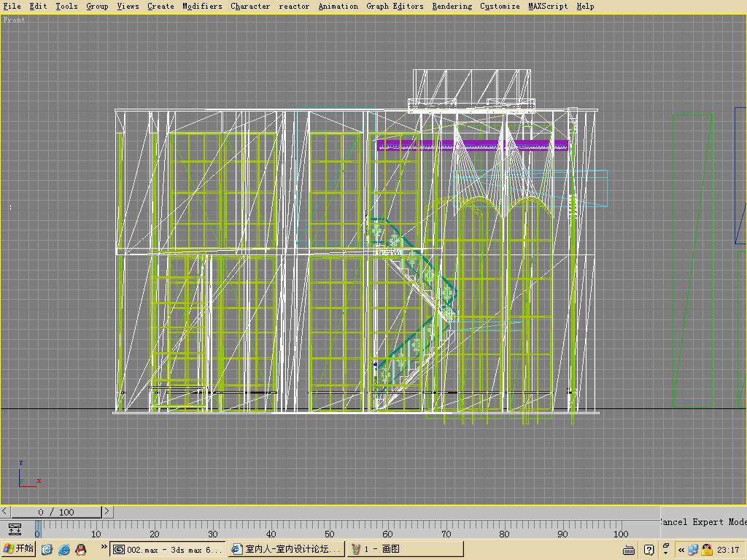Open the Rendering menu
The image size is (747, 560).
[x=452, y=6]
